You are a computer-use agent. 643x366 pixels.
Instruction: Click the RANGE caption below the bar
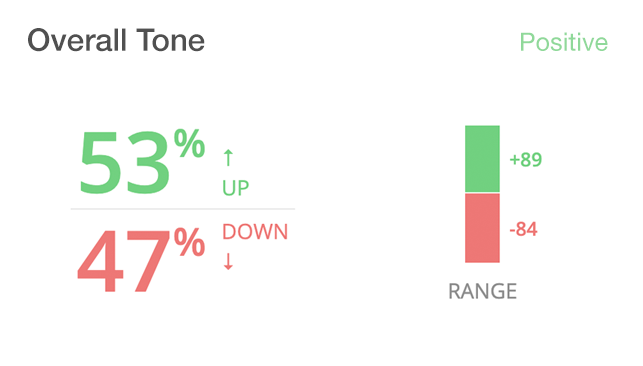coord(483,291)
